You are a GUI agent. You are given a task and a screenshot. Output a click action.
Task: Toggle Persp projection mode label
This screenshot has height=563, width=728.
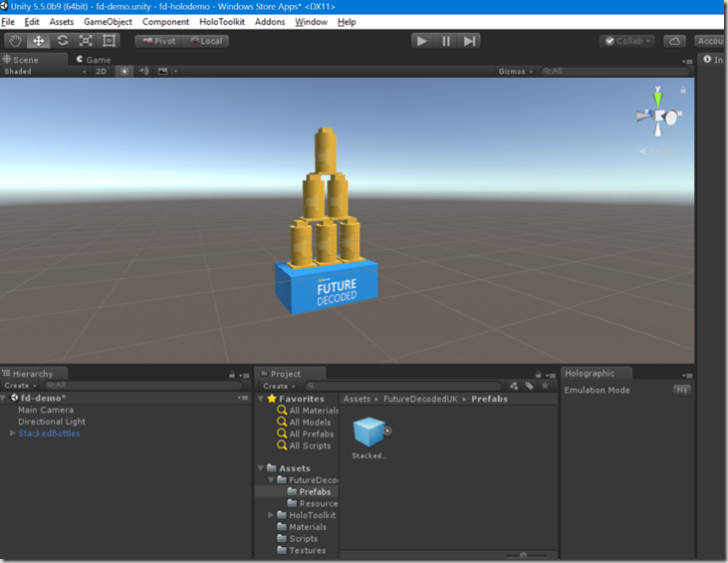coord(655,151)
